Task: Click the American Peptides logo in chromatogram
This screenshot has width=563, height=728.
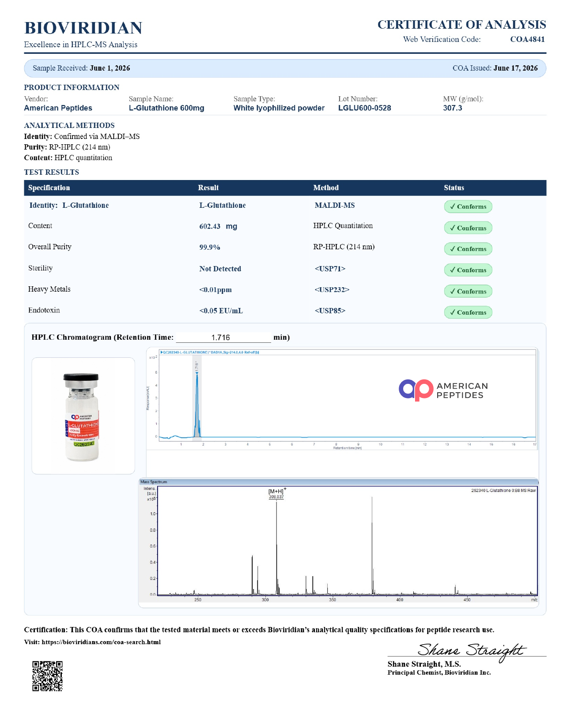Action: point(443,390)
